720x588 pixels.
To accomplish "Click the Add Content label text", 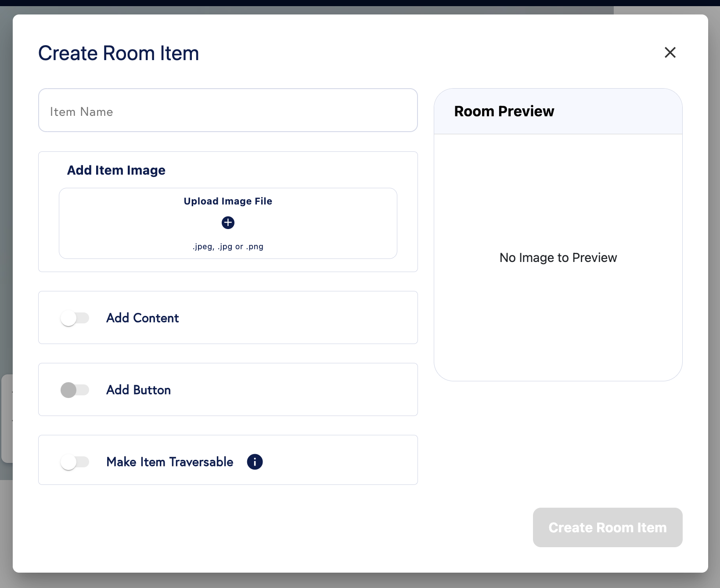I will click(143, 318).
